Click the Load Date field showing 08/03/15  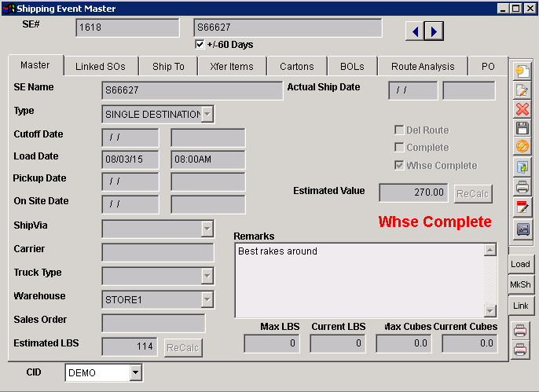130,160
